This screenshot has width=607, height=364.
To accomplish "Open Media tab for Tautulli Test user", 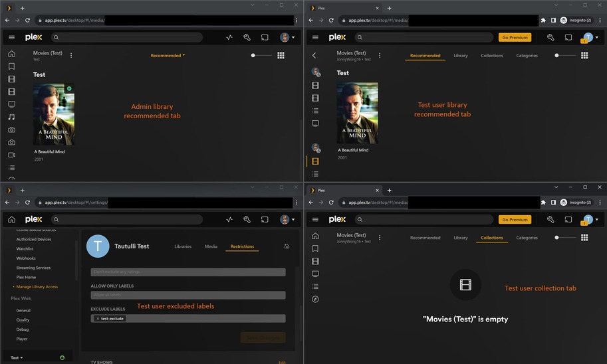I will point(211,246).
